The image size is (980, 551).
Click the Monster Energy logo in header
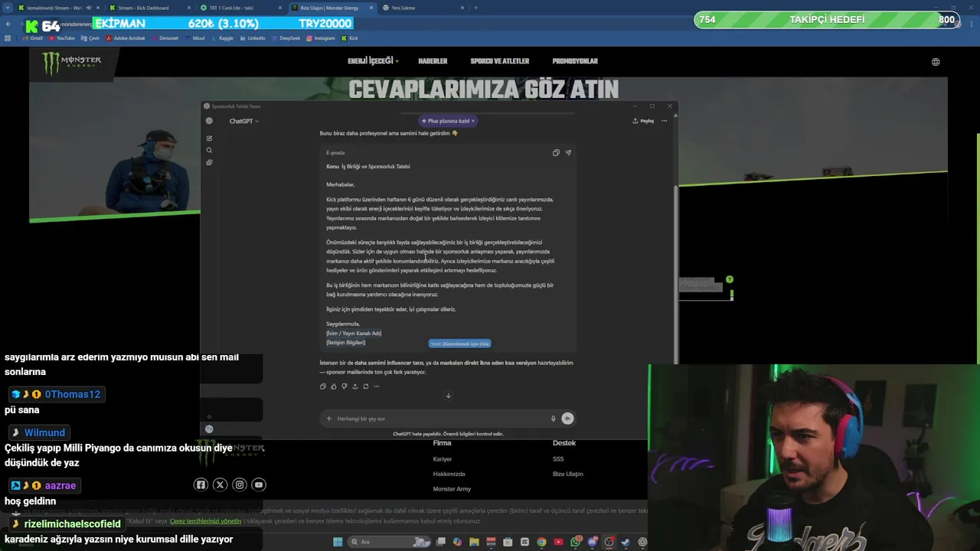(x=72, y=63)
